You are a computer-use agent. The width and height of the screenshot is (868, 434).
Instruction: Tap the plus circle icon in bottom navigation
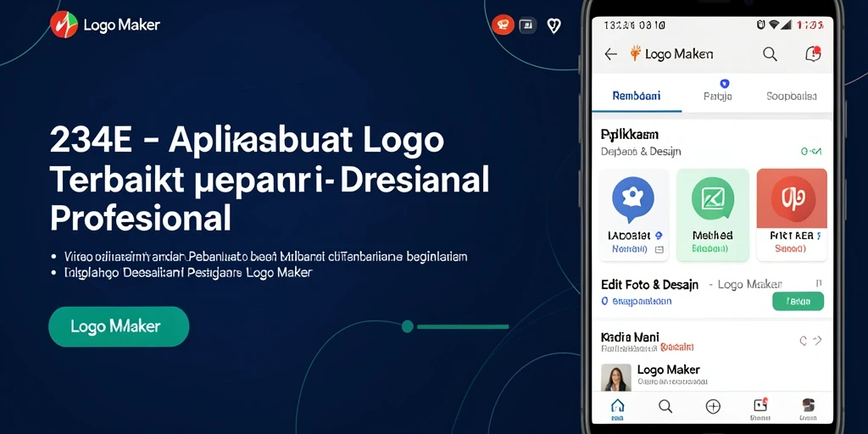point(713,407)
